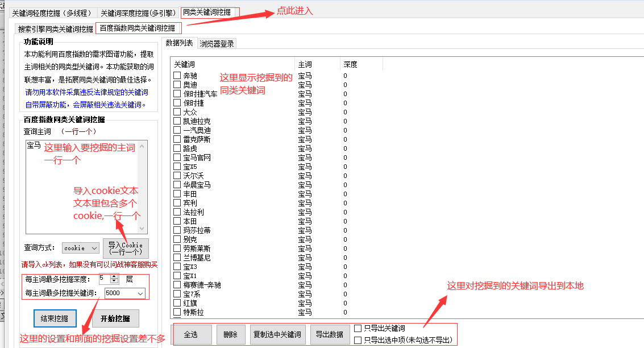The width and height of the screenshot is (644, 348).
Task: Click the 查询主词 box scrollbar down arrow
Action: (142, 229)
